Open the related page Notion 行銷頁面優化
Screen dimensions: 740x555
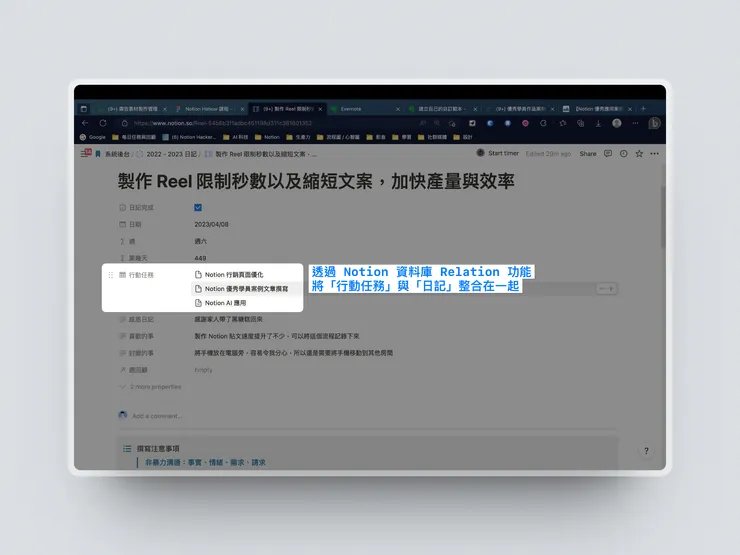point(234,275)
